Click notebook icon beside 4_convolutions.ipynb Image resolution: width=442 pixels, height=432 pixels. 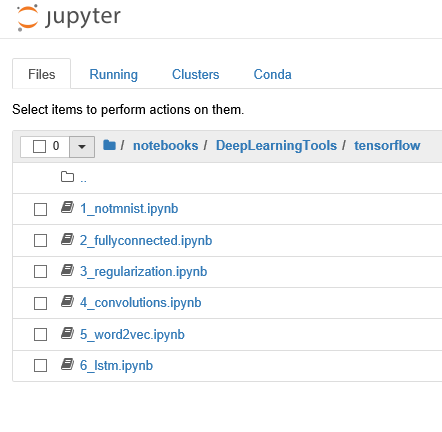click(67, 301)
